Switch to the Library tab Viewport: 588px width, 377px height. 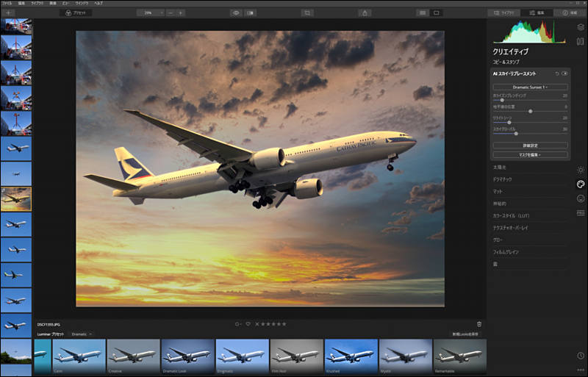[x=503, y=12]
